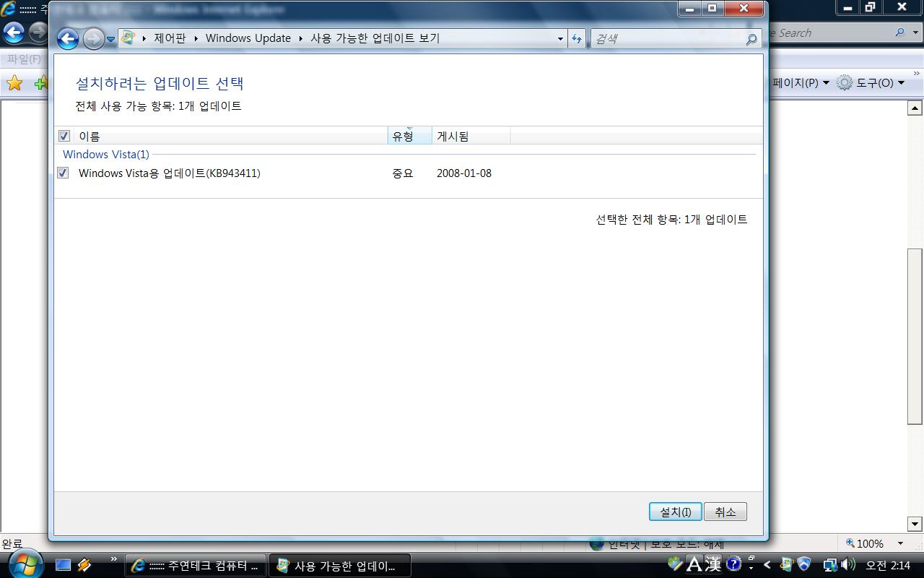Click the Internet Explorer vertical scrollbar thumb
924x578 pixels.
[x=915, y=336]
